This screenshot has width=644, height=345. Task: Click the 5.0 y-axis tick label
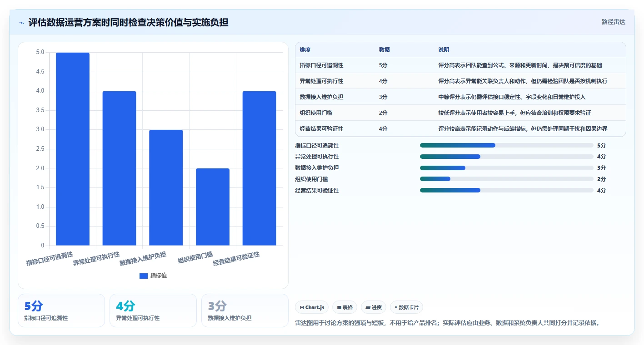point(40,52)
